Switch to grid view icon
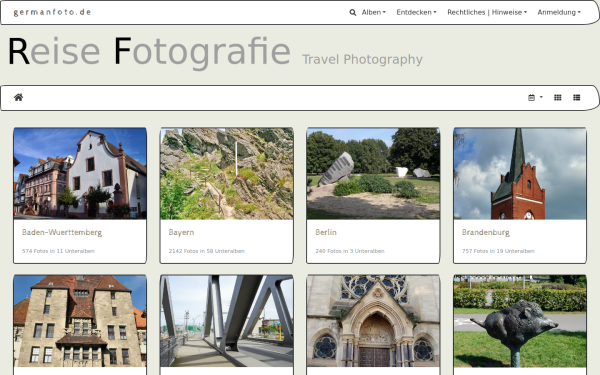600x375 pixels. click(558, 98)
